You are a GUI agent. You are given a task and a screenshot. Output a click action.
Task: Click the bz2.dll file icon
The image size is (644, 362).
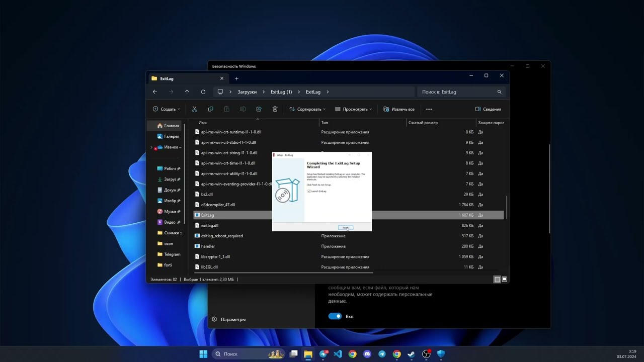point(197,194)
